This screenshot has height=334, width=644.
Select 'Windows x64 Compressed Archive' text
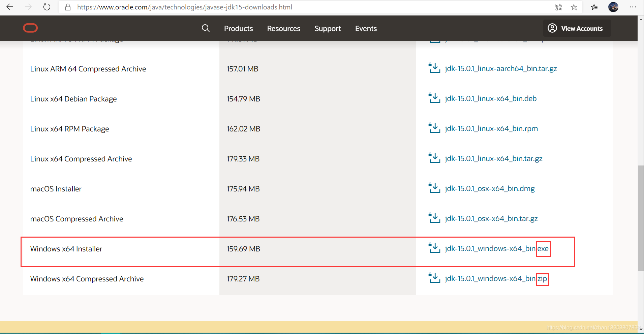[x=87, y=279]
